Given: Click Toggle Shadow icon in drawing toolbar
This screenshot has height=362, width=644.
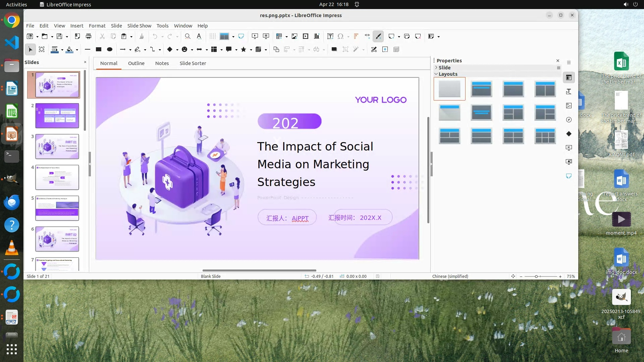Looking at the screenshot, I should tap(334, 49).
